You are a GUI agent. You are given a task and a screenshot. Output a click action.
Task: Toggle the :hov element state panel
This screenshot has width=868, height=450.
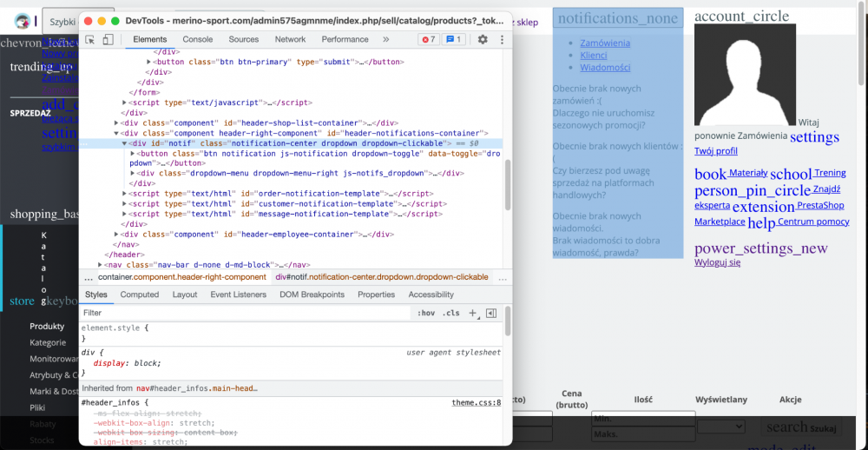coord(425,313)
